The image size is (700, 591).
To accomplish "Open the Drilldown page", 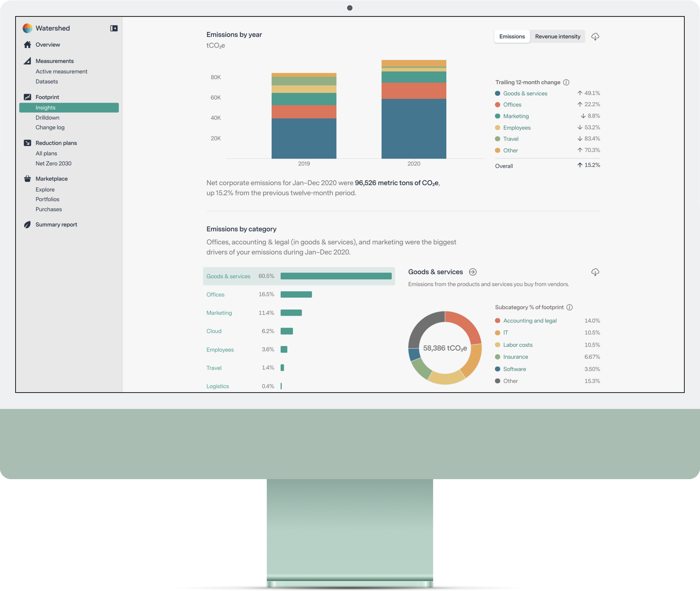I will 47,118.
